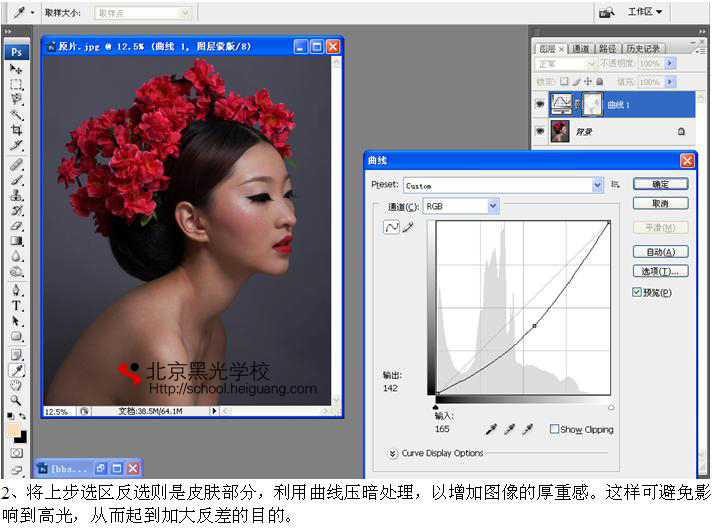
Task: Select the Slice tool
Action: [x=16, y=145]
